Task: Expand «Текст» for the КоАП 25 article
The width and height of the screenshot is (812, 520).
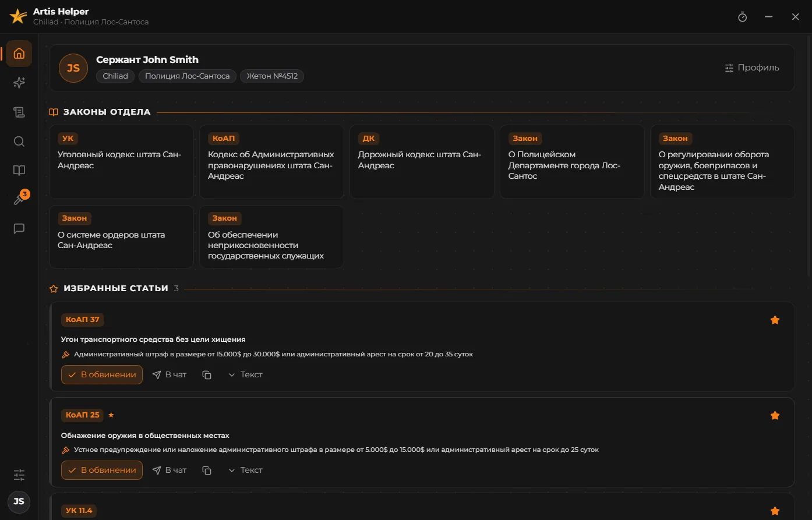Action: tap(245, 471)
